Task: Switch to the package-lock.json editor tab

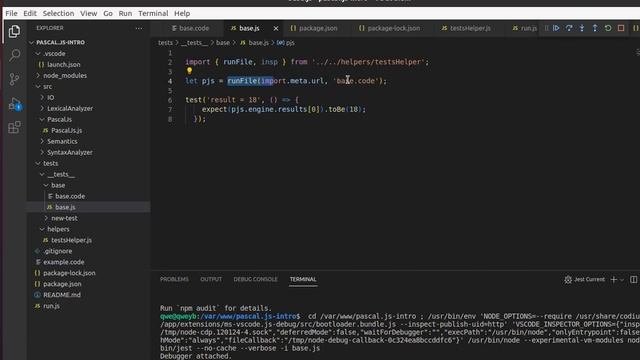Action: point(389,28)
